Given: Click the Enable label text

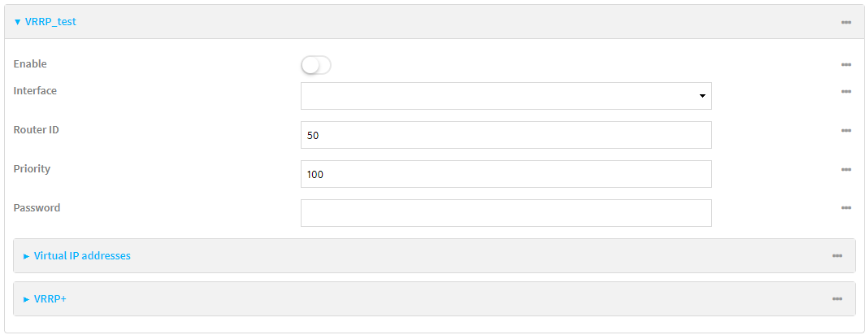Looking at the screenshot, I should pyautogui.click(x=30, y=63).
